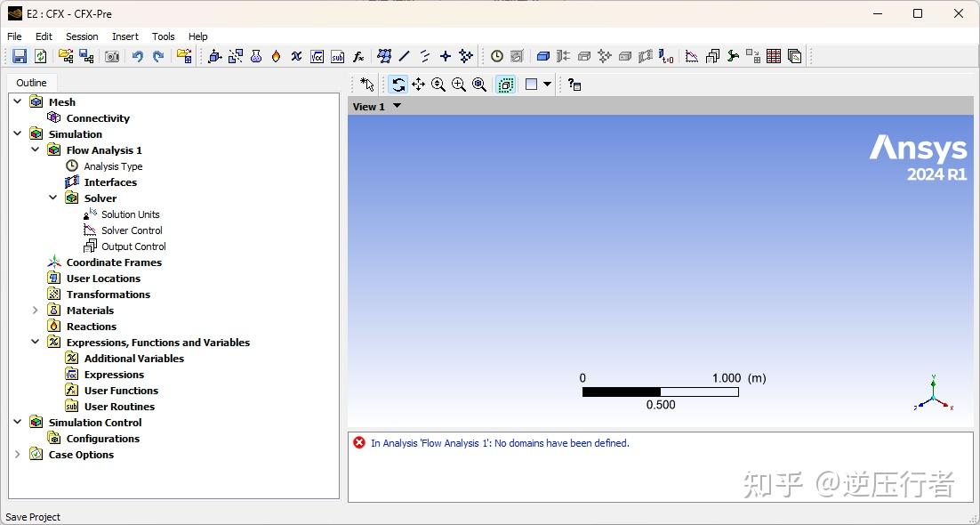
Task: Select the Expression sqrt toolbar icon
Action: point(317,56)
